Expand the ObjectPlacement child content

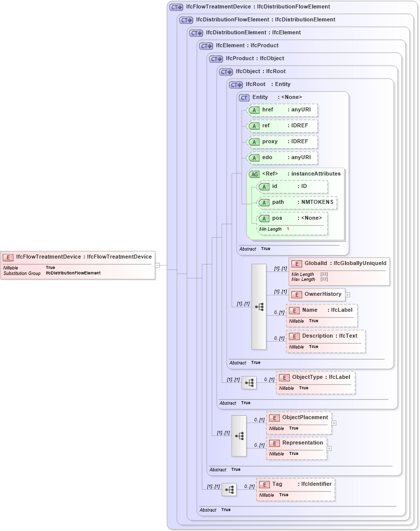point(334,423)
